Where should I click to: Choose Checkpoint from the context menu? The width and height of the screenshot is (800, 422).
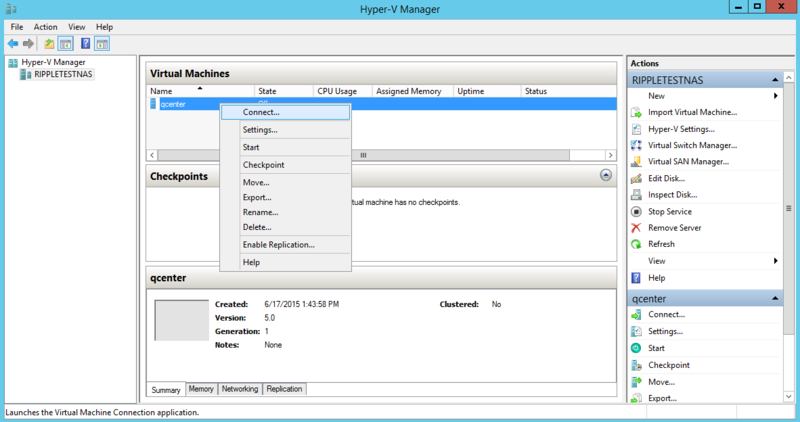(x=285, y=165)
